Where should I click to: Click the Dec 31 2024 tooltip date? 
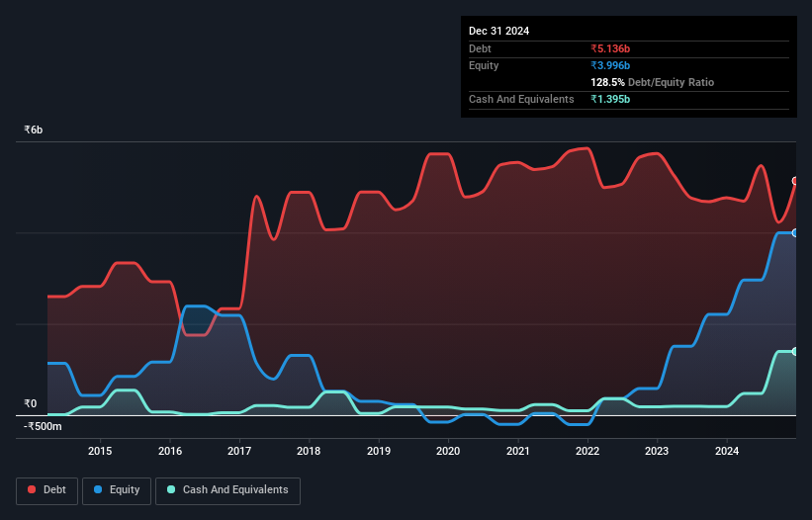498,31
